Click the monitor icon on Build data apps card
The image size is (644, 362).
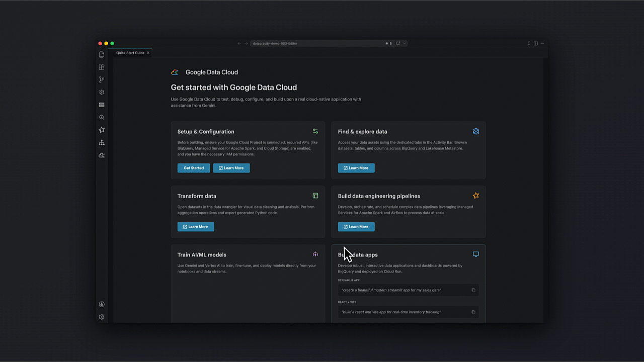click(476, 254)
